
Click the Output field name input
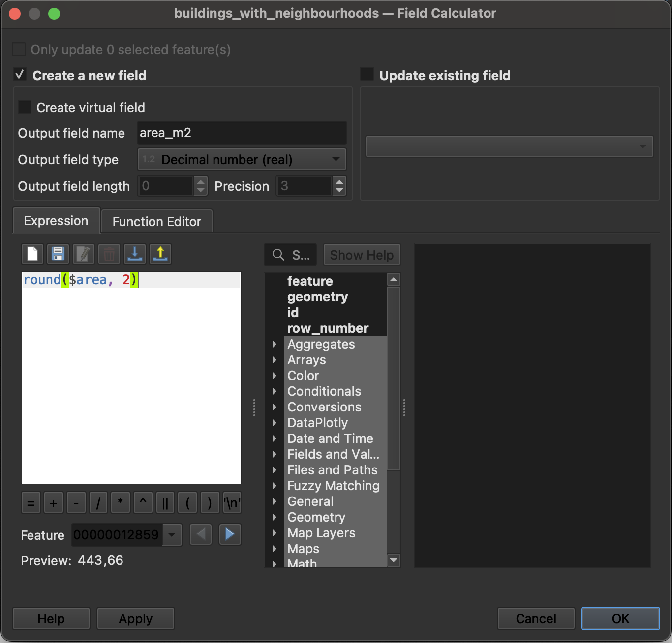[x=242, y=133]
